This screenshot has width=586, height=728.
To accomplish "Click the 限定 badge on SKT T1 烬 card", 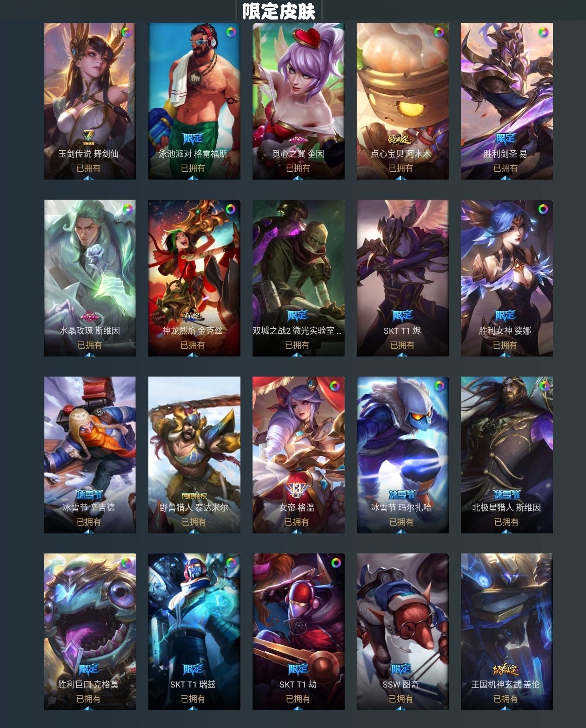I will (402, 316).
